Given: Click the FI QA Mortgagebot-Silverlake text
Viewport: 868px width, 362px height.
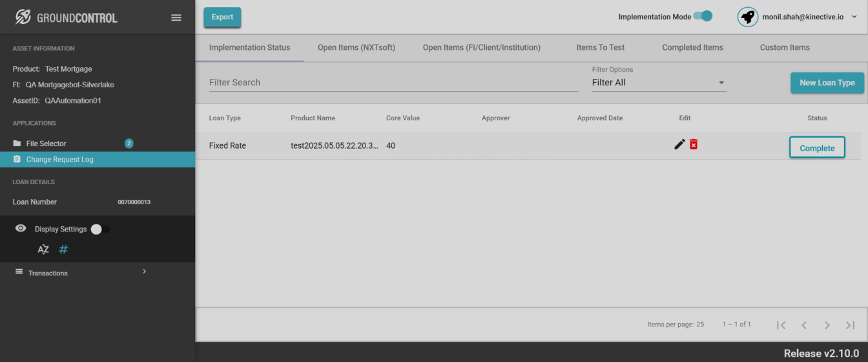Looking at the screenshot, I should pos(63,85).
